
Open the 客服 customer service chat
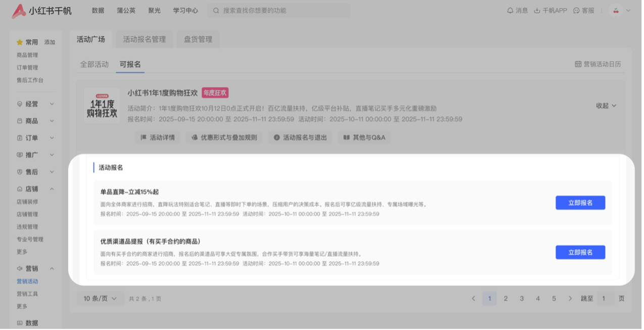point(581,10)
